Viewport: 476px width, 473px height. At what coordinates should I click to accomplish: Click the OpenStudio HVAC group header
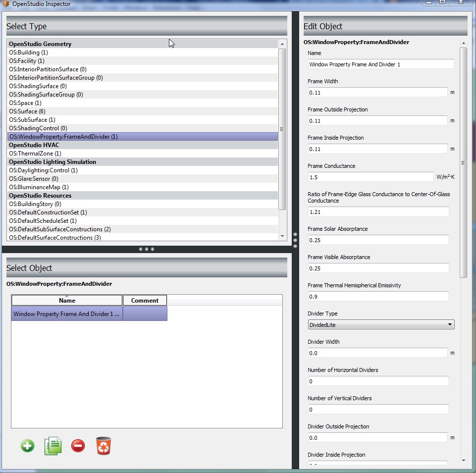pyautogui.click(x=142, y=145)
